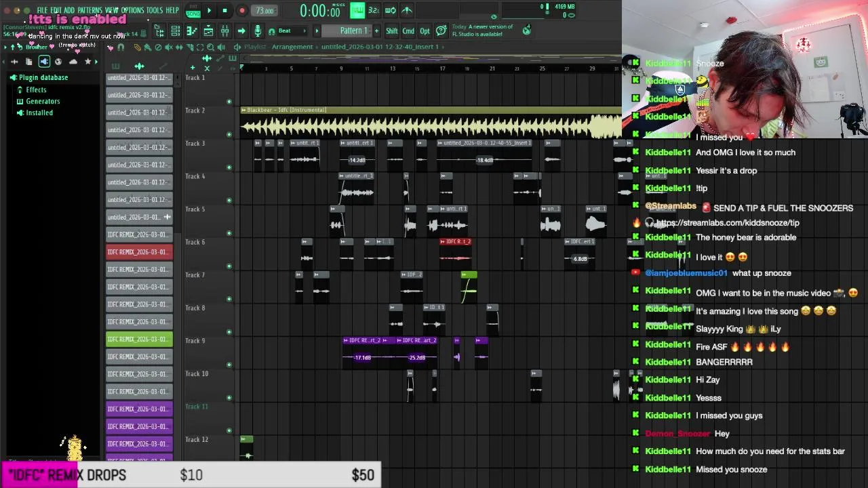Open the Browser options arrow menu

click(5, 47)
